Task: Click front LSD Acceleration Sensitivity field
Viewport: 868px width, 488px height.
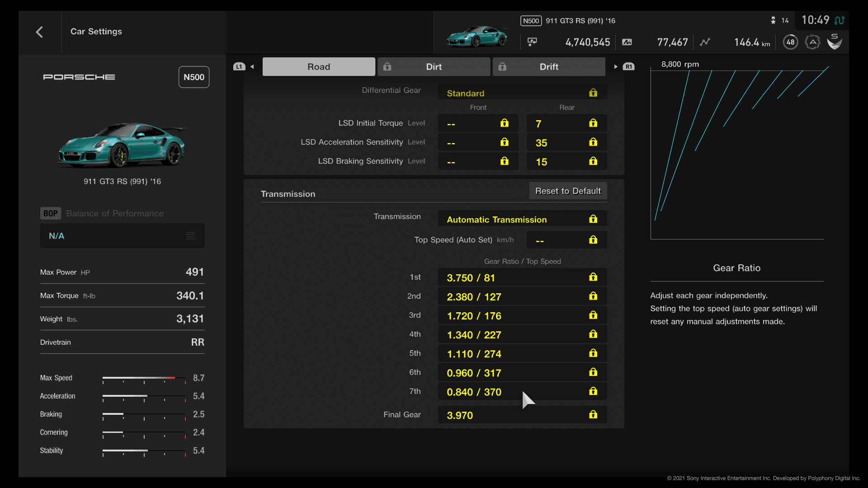Action: coord(478,142)
